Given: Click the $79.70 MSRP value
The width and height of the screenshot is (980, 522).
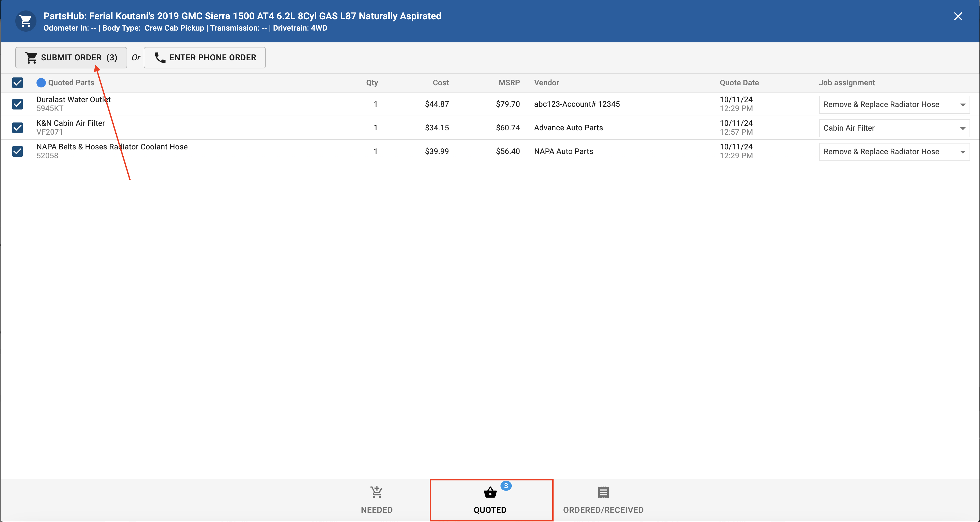Looking at the screenshot, I should (x=507, y=104).
